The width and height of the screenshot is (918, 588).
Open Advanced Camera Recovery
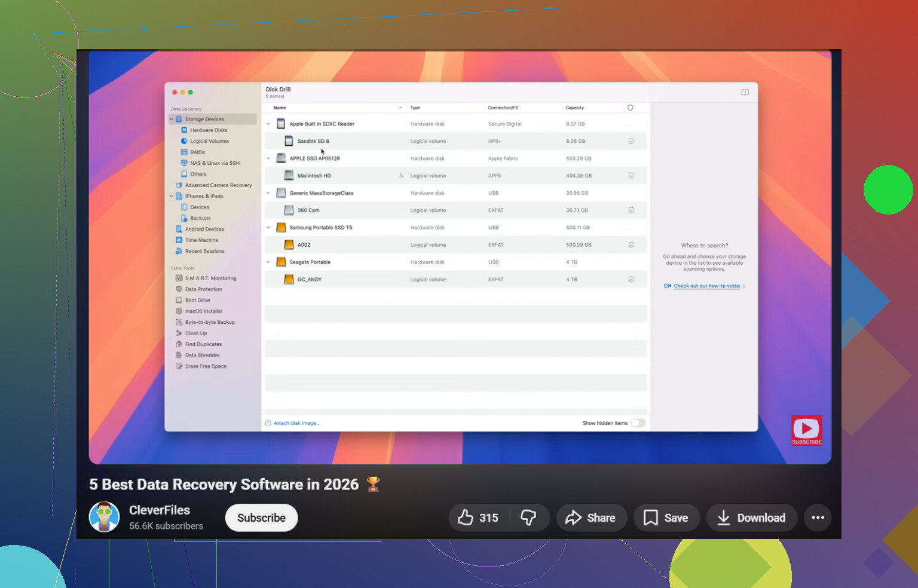coord(213,185)
